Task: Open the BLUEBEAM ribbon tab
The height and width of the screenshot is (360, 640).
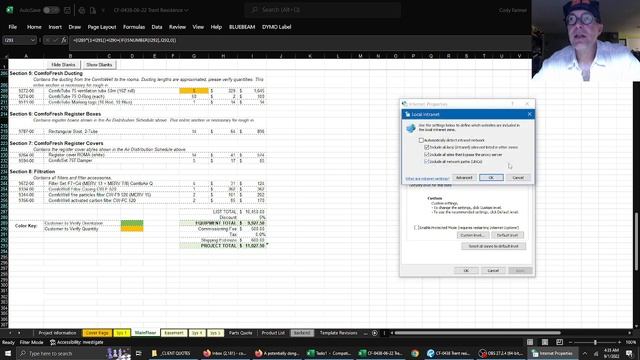Action: [x=242, y=27]
